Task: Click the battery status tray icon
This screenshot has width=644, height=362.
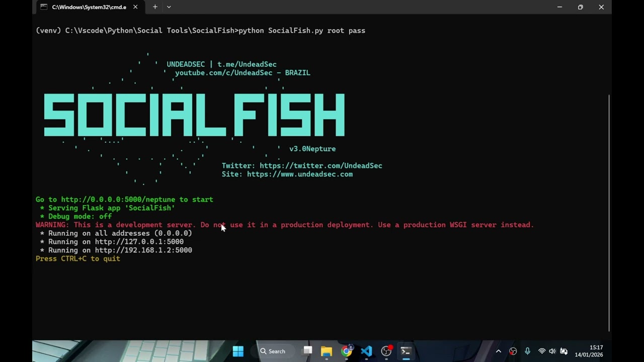Action: (563, 351)
